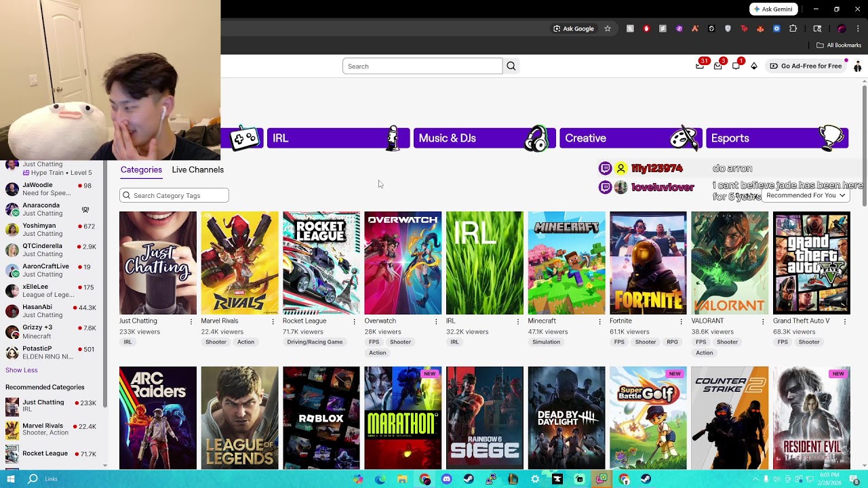Viewport: 868px width, 488px height.
Task: Open the Grand Theft Auto V title link
Action: [801, 321]
